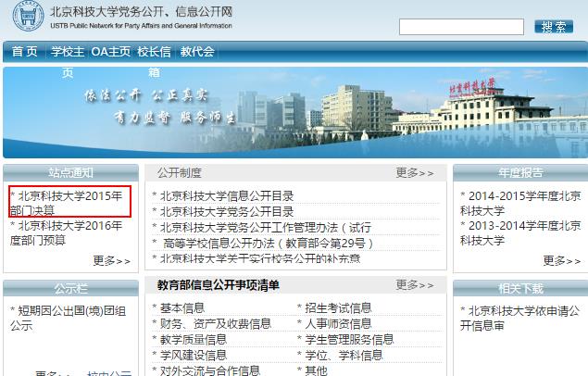Click 更多>> under 年度报告
588x376 pixels.
(x=562, y=260)
